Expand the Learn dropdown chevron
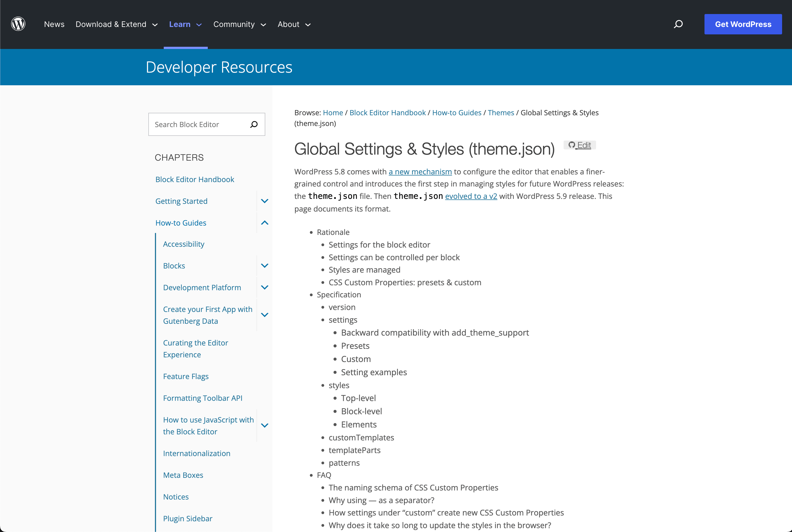This screenshot has width=792, height=532. tap(199, 25)
